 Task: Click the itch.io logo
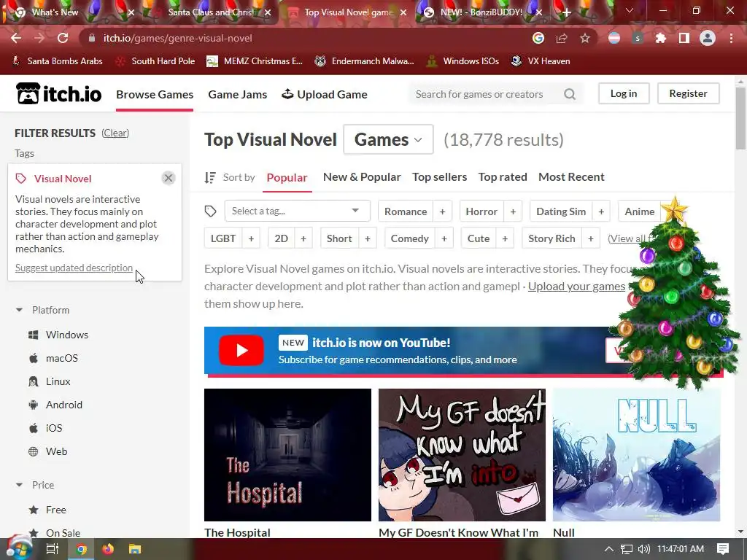pyautogui.click(x=58, y=94)
